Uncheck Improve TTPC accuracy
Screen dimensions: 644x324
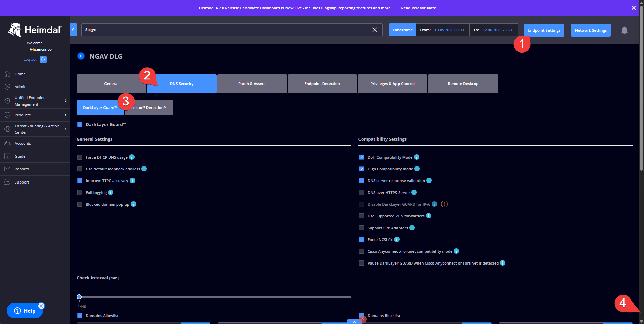coord(80,180)
